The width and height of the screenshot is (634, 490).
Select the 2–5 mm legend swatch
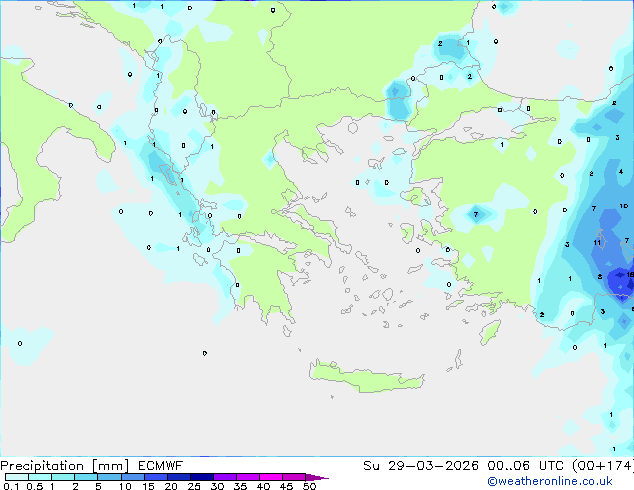click(x=86, y=477)
